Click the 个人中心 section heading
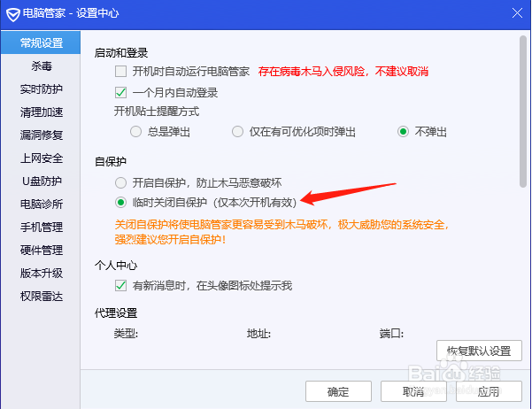The height and width of the screenshot is (409, 532). point(116,266)
